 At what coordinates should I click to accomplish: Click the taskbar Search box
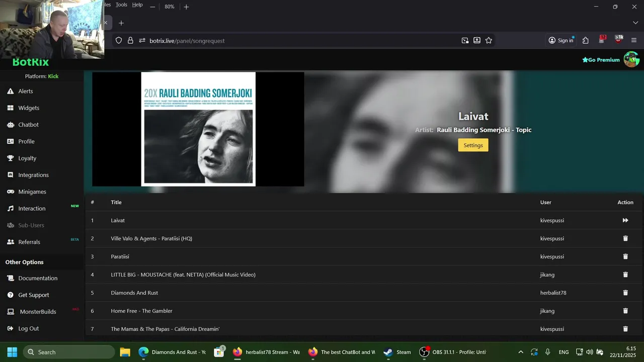[x=68, y=352]
